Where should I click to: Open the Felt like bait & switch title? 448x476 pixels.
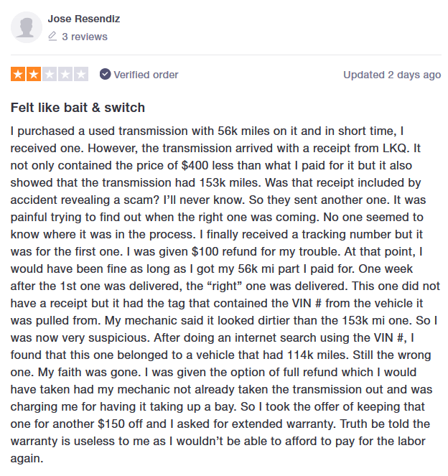click(78, 108)
